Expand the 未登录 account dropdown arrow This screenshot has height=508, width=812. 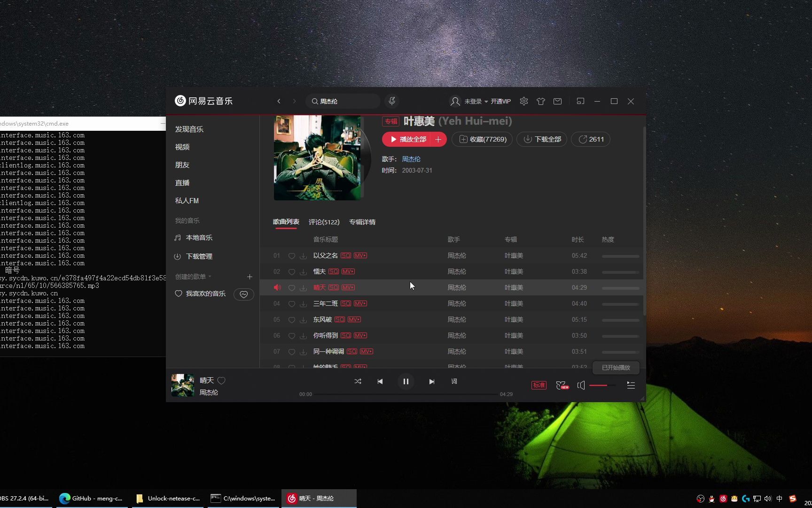[486, 102]
